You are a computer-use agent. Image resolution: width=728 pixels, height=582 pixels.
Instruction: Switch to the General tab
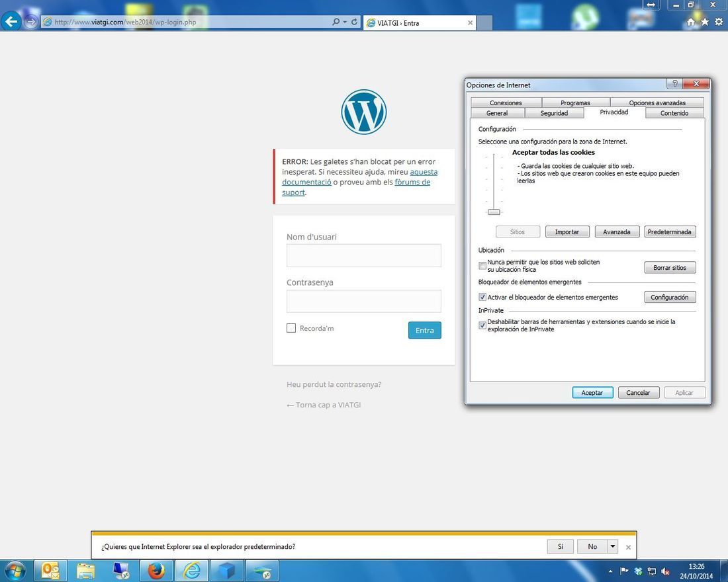[497, 113]
